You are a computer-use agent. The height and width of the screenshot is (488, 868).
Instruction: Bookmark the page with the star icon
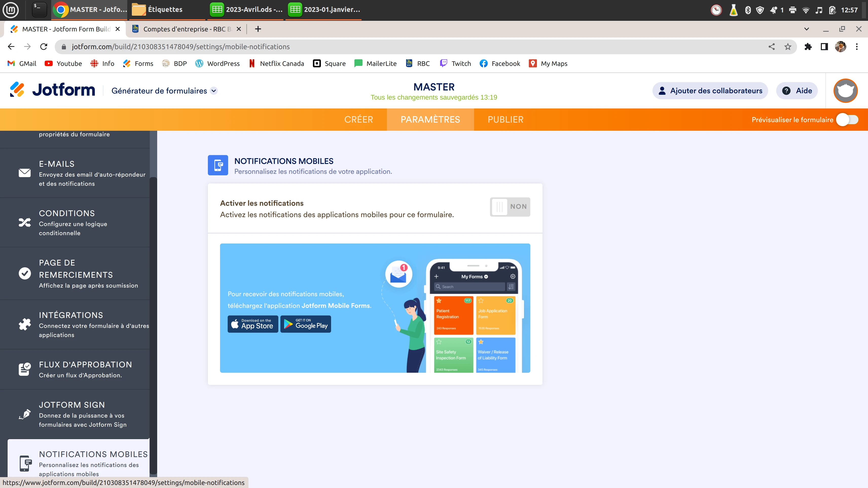coord(788,46)
